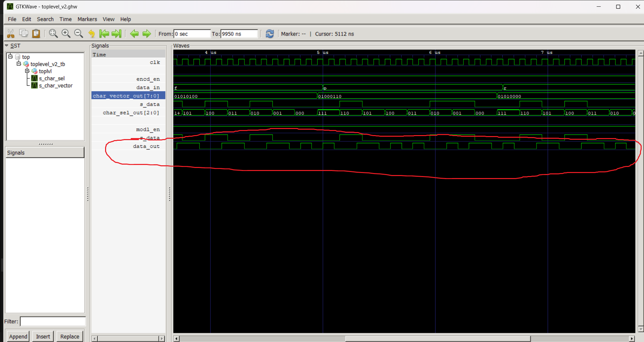Jump to the waveform start

[x=104, y=34]
